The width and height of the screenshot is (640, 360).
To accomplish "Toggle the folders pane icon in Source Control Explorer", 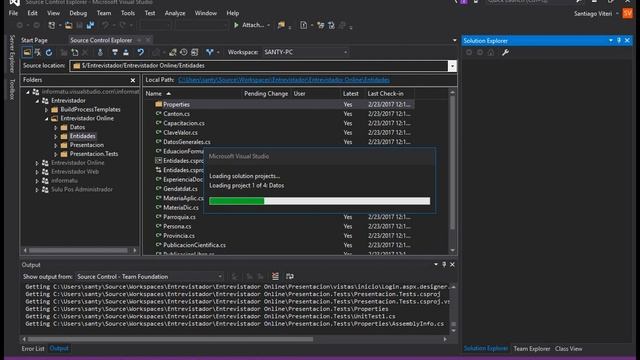I will [27, 52].
